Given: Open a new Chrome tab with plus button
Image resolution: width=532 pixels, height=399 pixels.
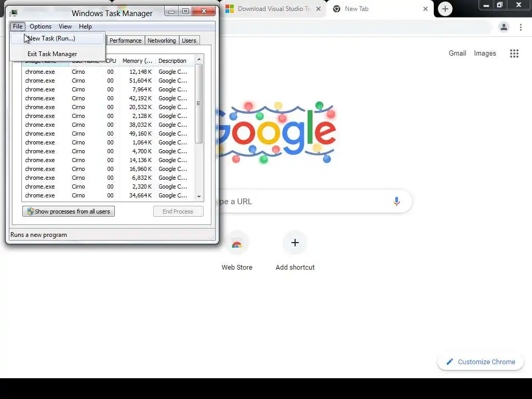Looking at the screenshot, I should tap(445, 9).
